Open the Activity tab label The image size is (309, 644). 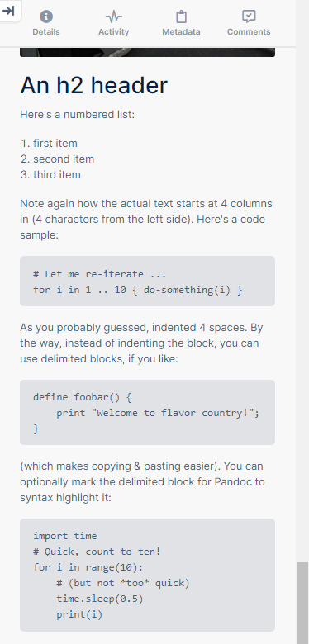pyautogui.click(x=114, y=32)
